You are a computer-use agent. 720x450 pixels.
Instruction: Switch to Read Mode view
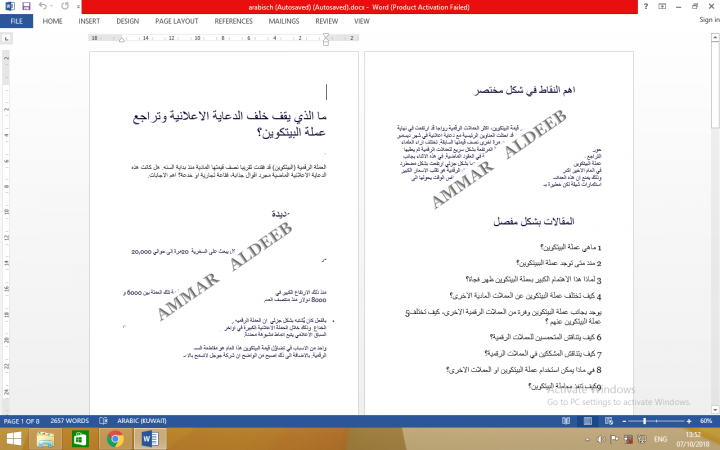click(566, 421)
